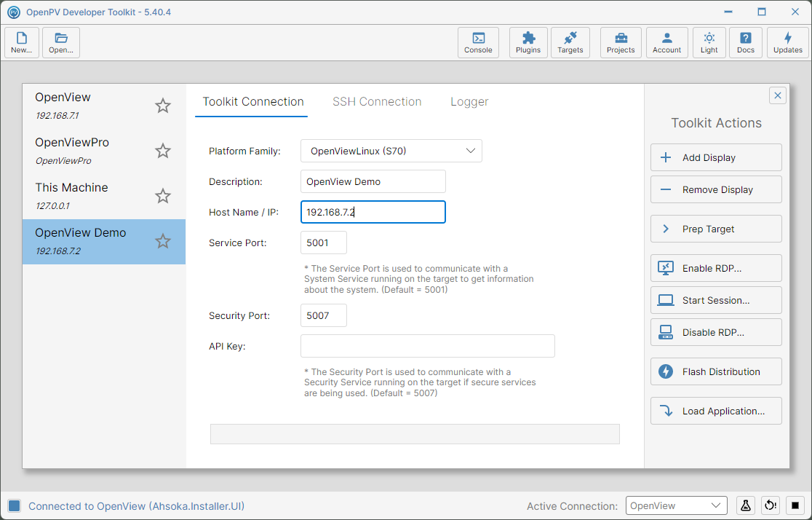Open the Projects toolbox

[621, 42]
